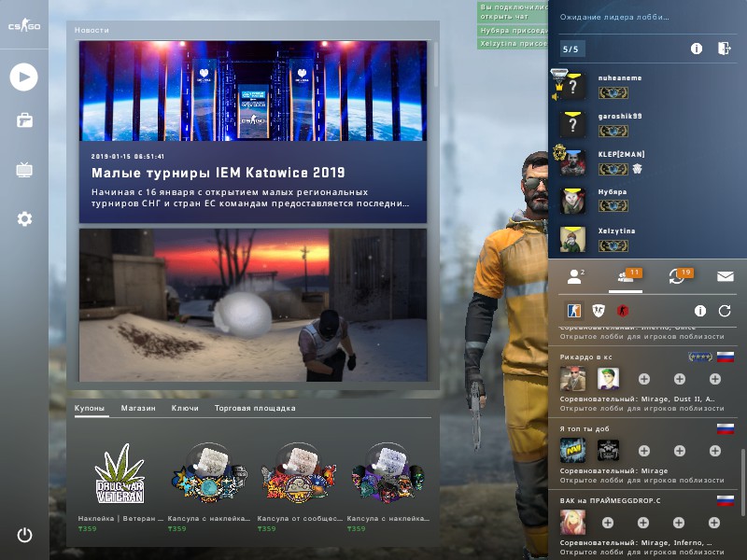Refresh the nearby lobbies list

(725, 311)
